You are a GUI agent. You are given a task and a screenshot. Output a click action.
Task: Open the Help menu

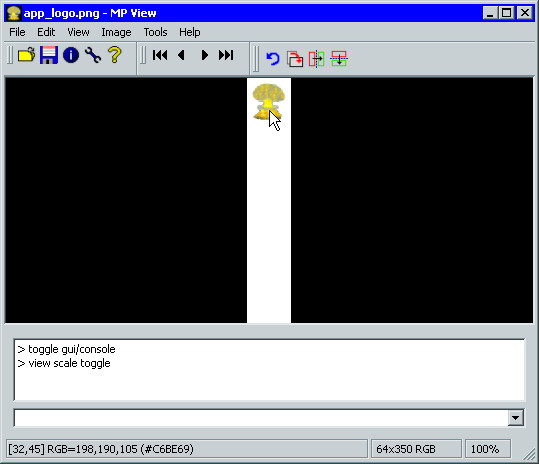click(189, 33)
